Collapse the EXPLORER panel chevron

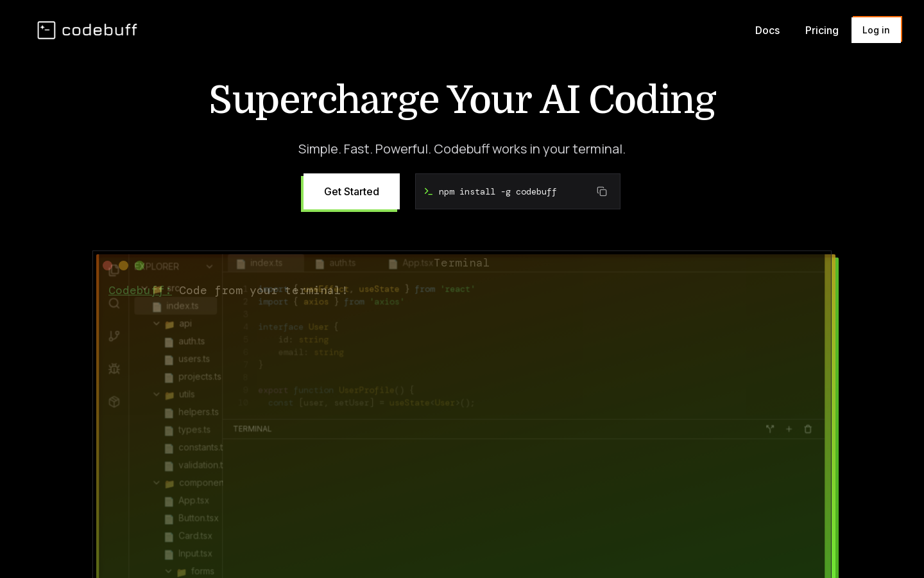tap(209, 267)
